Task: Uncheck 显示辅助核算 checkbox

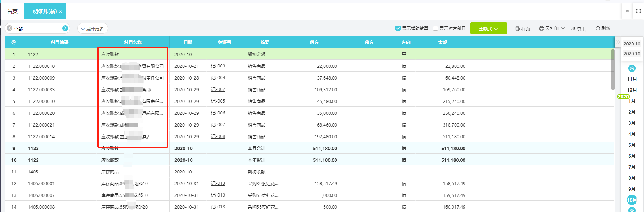Action: (398, 28)
